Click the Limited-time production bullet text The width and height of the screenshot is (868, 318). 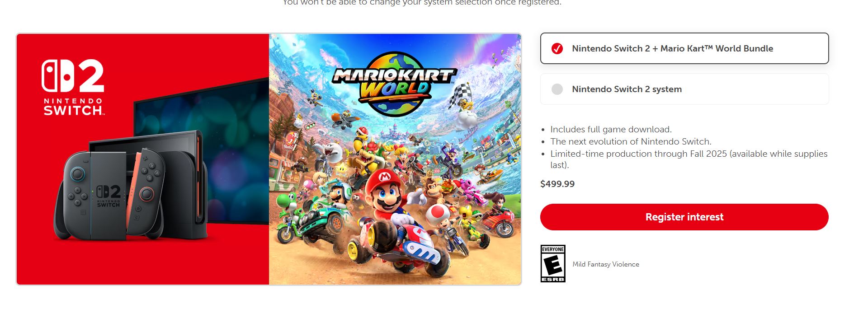pos(689,159)
